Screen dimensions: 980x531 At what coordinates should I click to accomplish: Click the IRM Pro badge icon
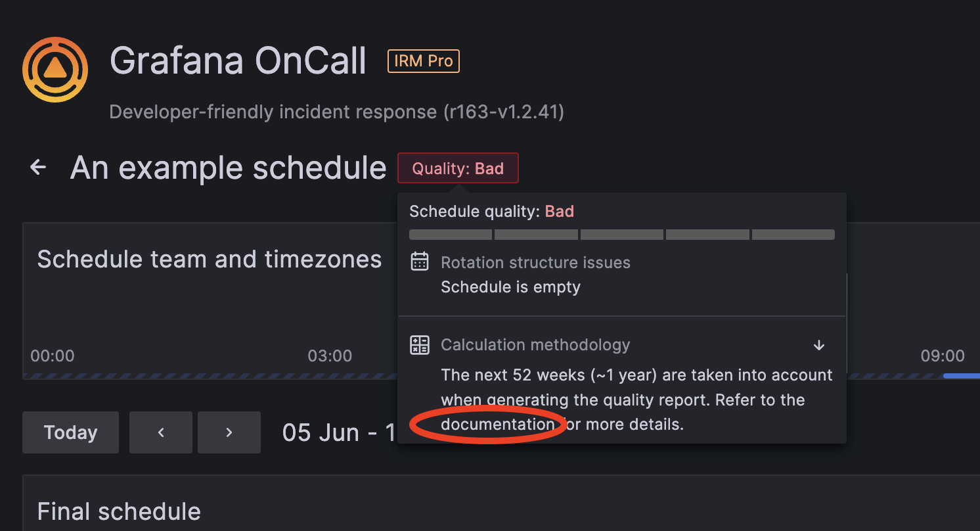point(423,60)
